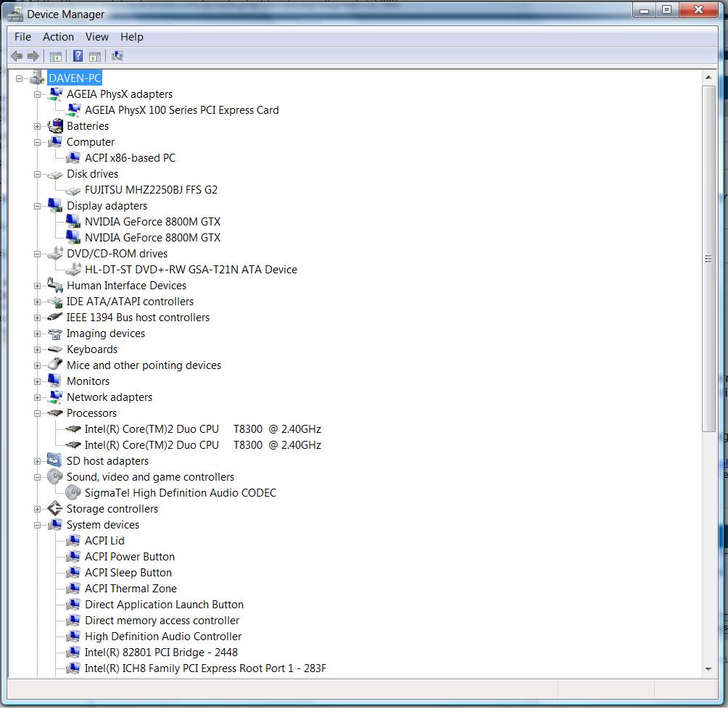
Task: Click the IEEE 1394 Bus host controllers icon
Action: (55, 317)
